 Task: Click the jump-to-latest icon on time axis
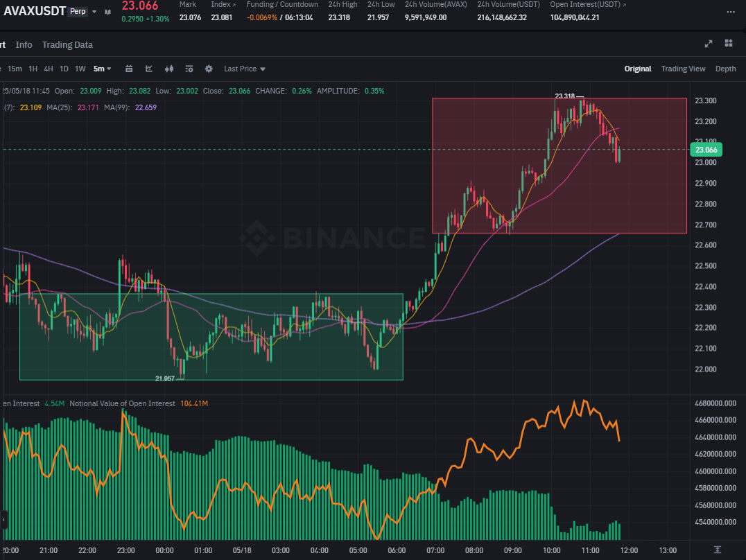[x=718, y=550]
